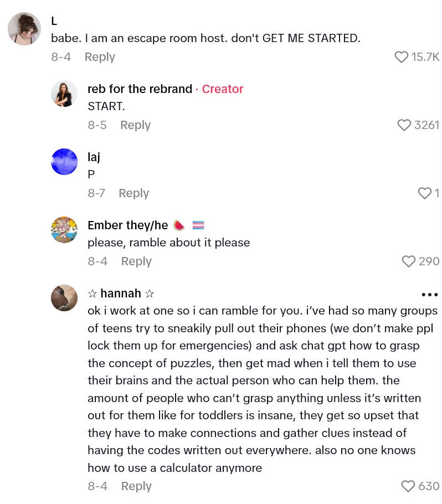Reply to L's comment

(100, 56)
